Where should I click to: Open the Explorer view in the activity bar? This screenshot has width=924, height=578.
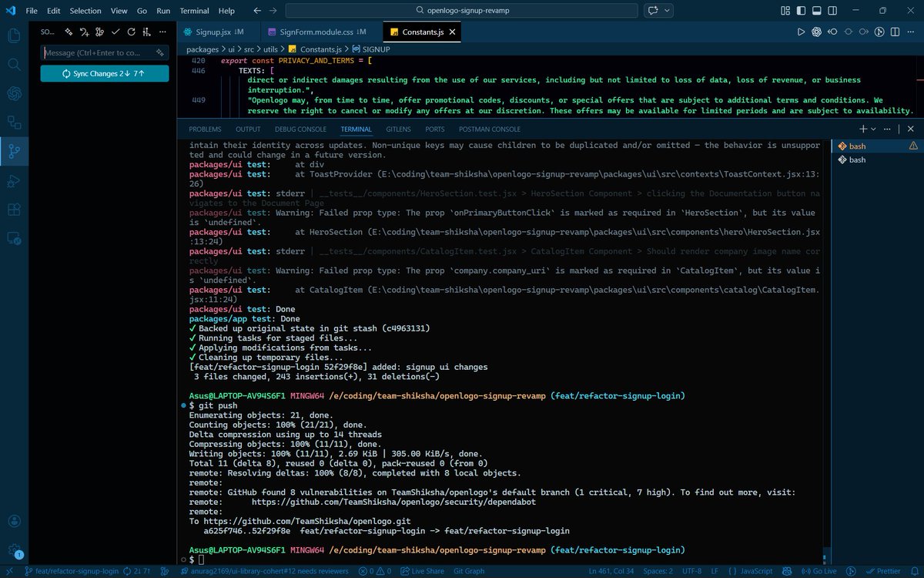14,35
